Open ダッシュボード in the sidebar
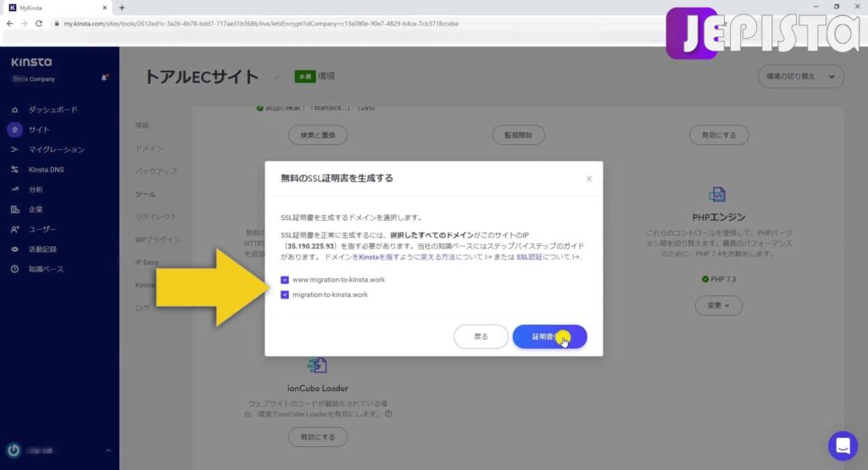 click(53, 109)
